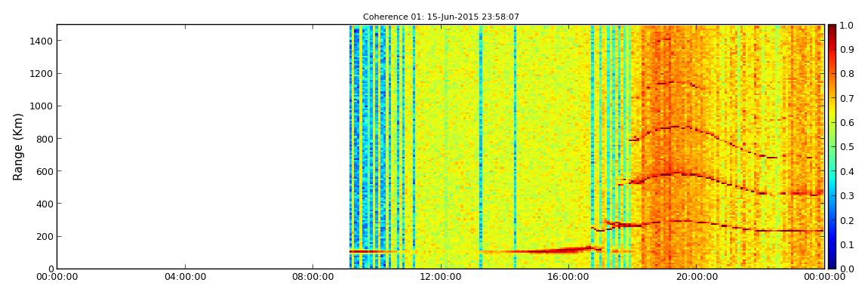Click the colorbar 0.9 label

coord(847,49)
